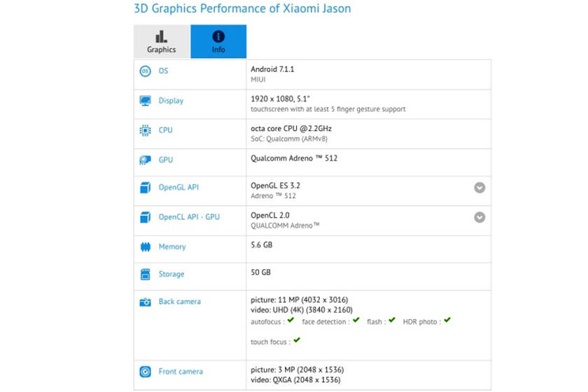The width and height of the screenshot is (588, 392).
Task: Click the face detection checkmark
Action: [x=356, y=320]
